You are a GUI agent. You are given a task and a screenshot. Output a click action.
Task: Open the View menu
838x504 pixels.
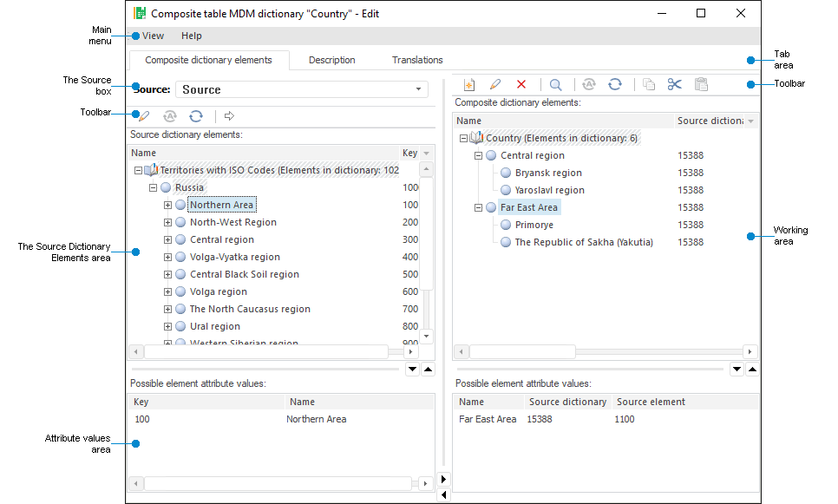point(152,36)
